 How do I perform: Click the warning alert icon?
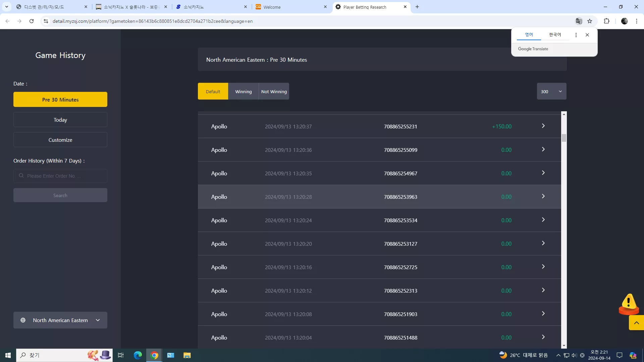629,304
